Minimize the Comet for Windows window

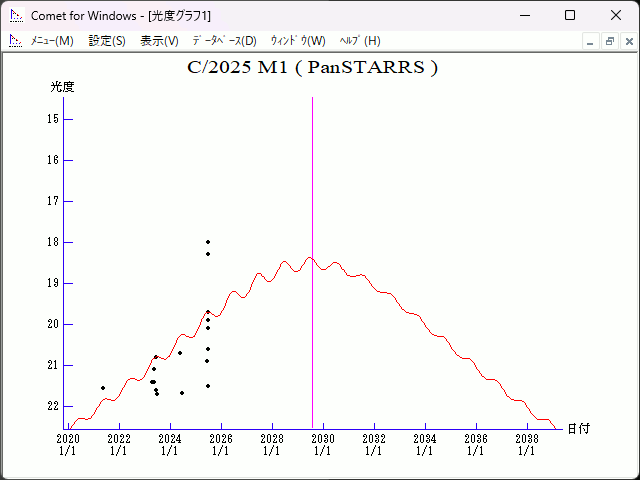(524, 16)
